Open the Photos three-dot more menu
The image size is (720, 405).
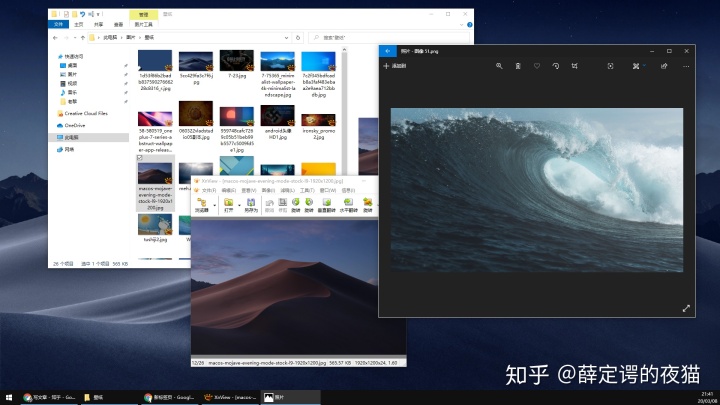[686, 66]
